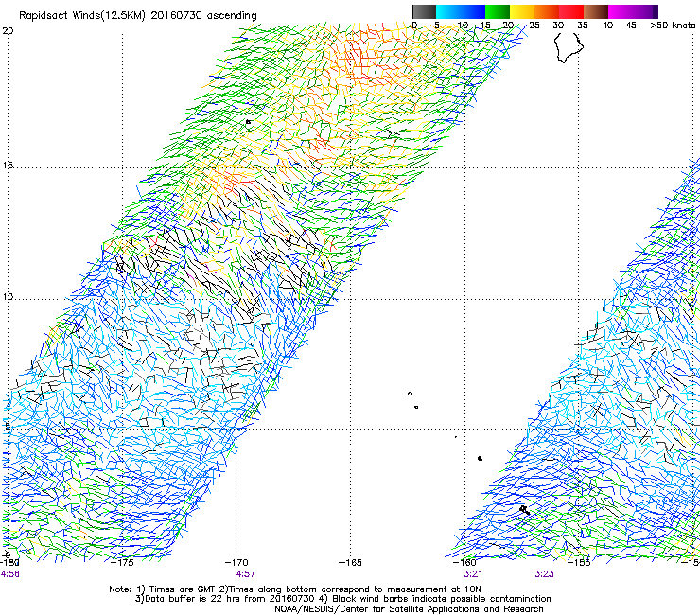Click the green 15-20 knots color bar segment
700x615 pixels.
[498, 11]
